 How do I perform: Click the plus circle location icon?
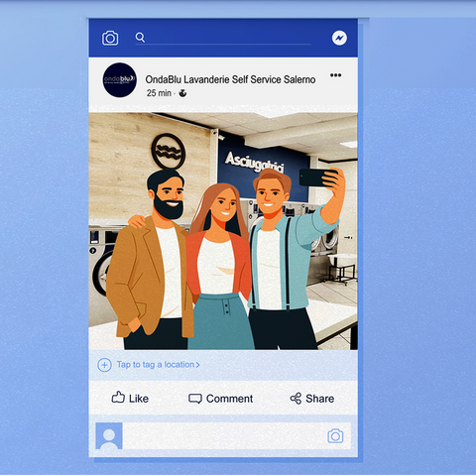click(104, 365)
